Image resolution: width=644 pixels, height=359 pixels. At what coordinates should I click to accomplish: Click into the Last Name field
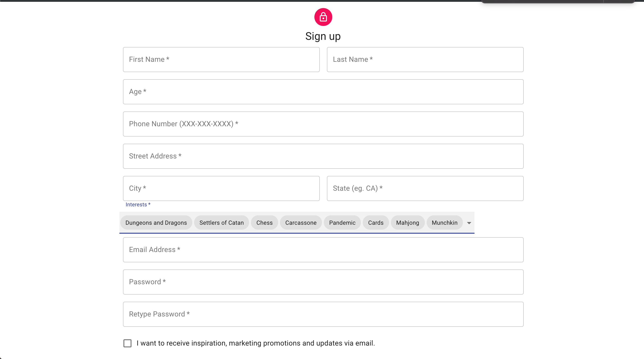click(x=425, y=60)
